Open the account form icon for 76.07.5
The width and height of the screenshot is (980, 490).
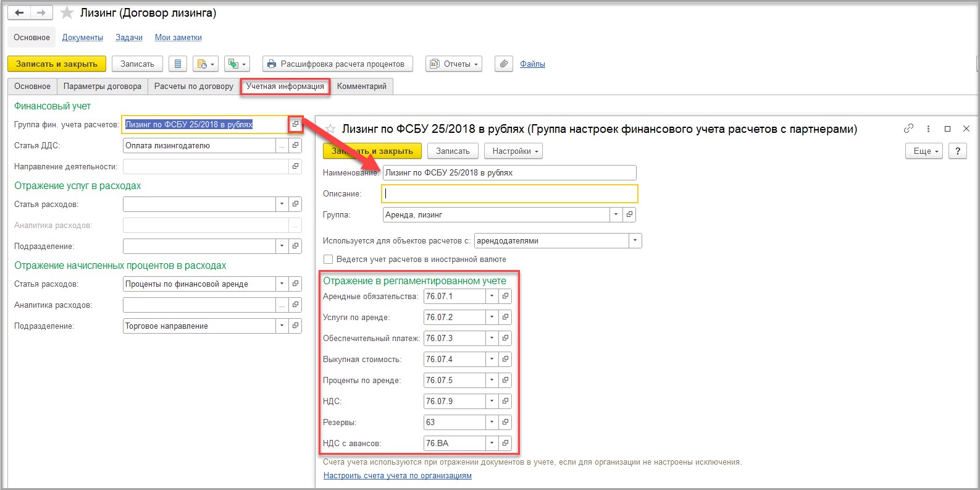click(505, 380)
